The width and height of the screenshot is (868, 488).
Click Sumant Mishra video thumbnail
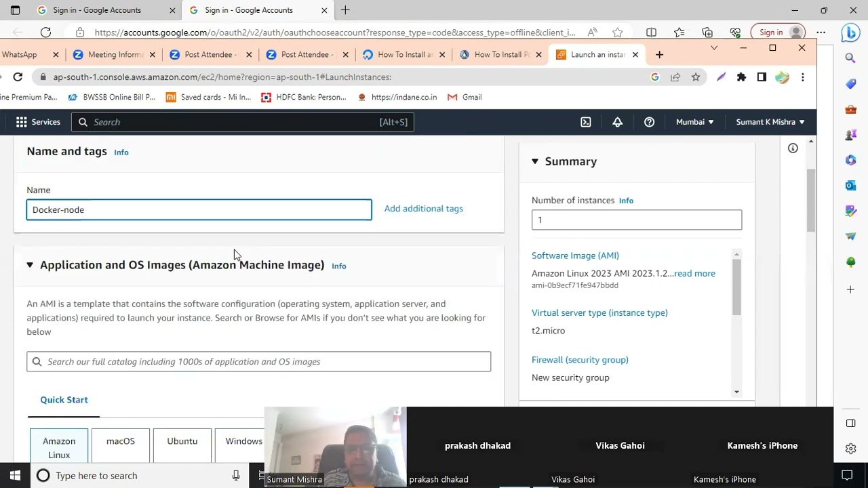click(336, 447)
